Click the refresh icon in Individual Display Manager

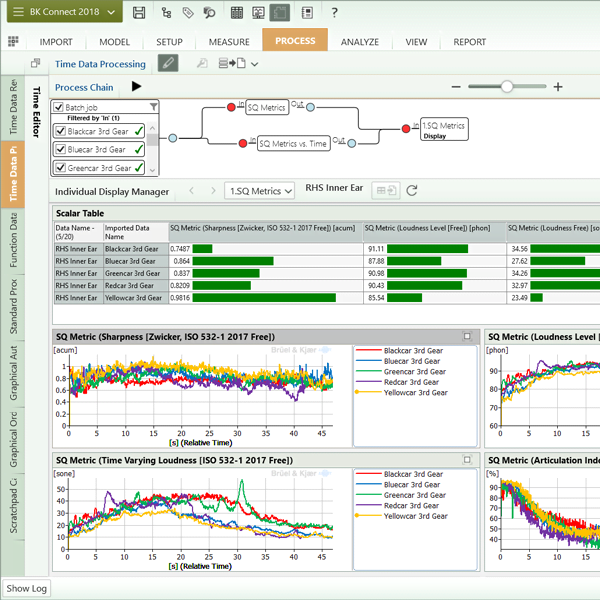[x=412, y=190]
